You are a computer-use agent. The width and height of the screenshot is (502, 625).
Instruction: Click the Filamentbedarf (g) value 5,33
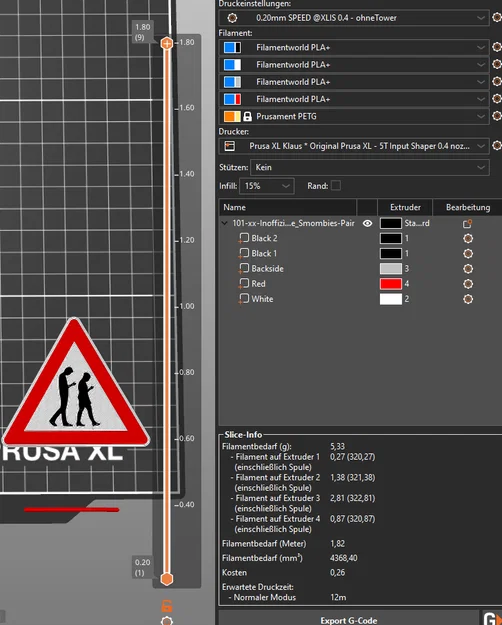pos(337,446)
